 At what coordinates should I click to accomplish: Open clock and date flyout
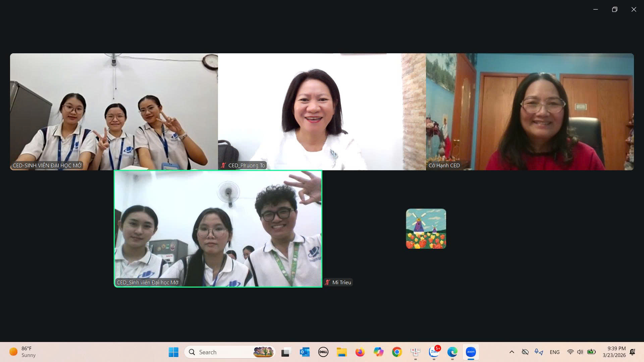(614, 352)
